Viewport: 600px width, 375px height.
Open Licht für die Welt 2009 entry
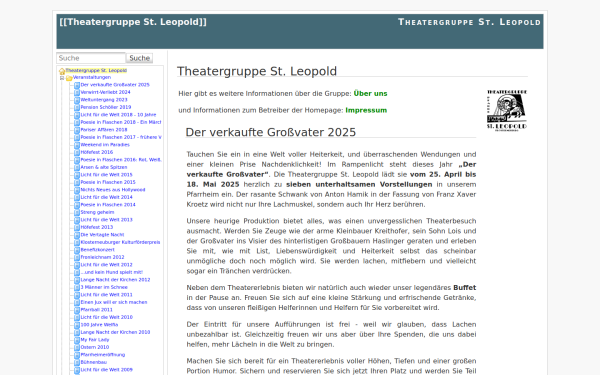(106, 370)
